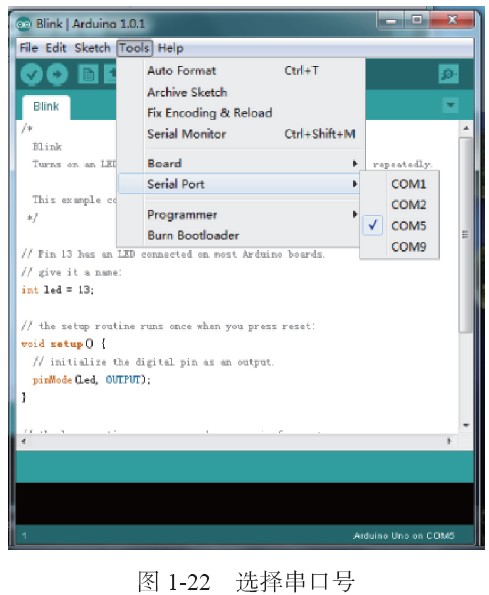Click the horizontal scrollbar left arrow
Screen dimensions: 489x595
pos(24,441)
